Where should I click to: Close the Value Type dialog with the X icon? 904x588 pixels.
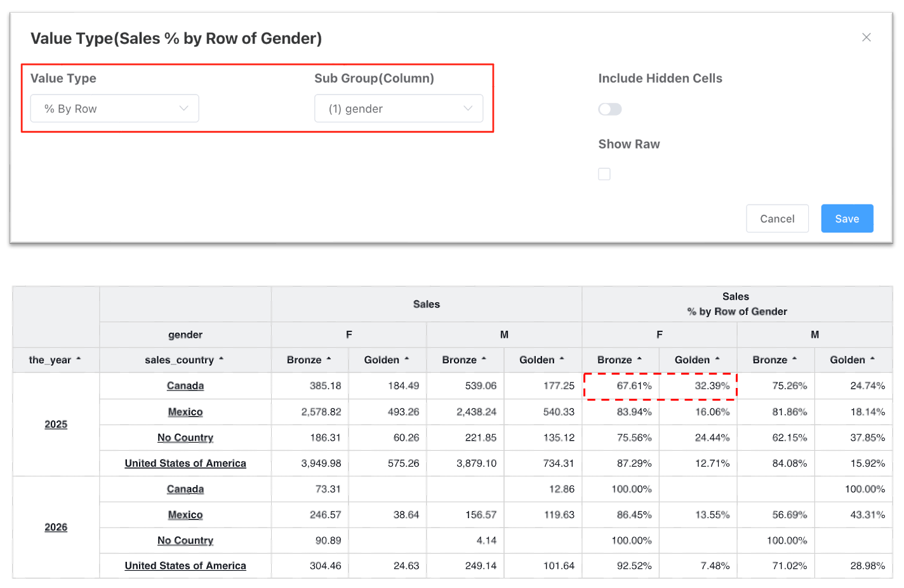[x=866, y=37]
